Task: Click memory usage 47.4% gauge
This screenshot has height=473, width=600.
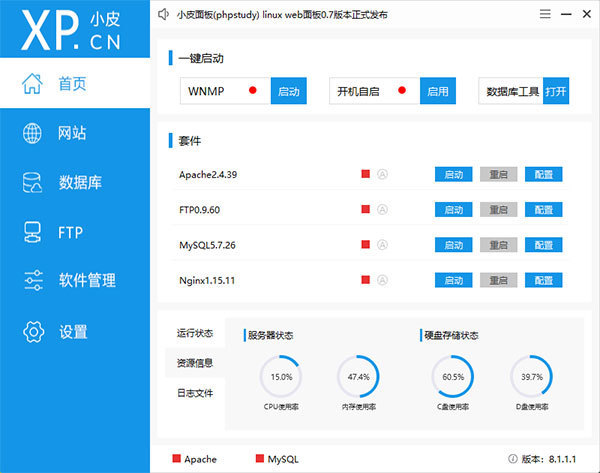Action: click(x=359, y=377)
